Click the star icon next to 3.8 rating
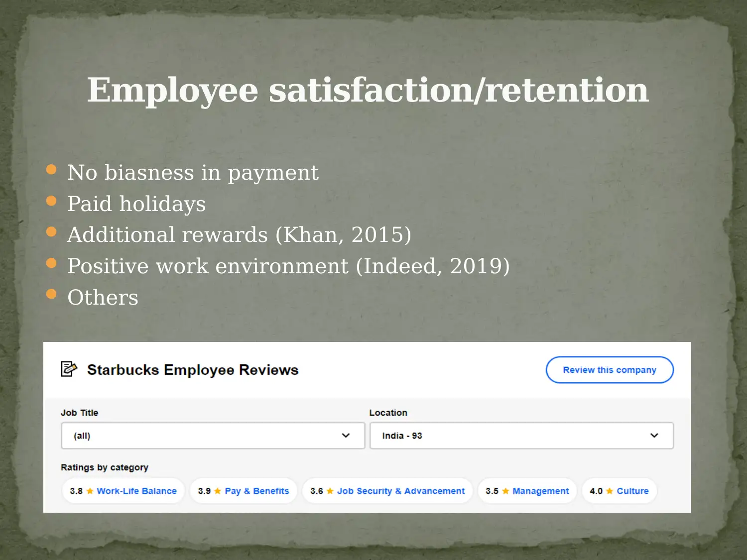This screenshot has width=747, height=560. click(90, 491)
